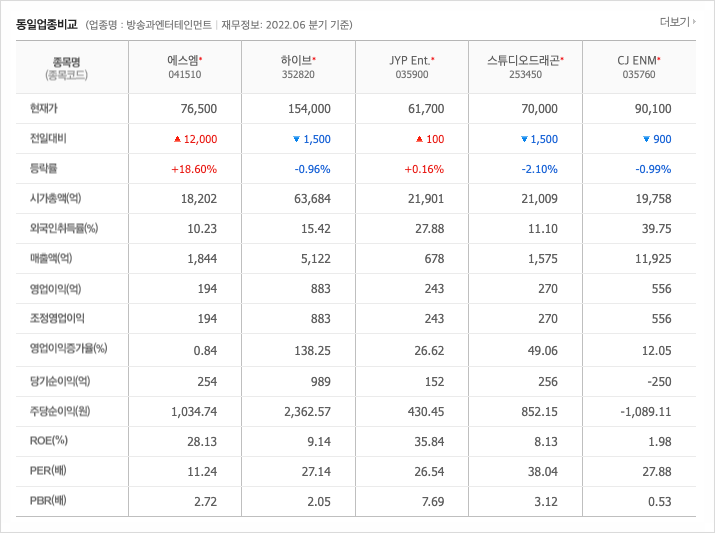Viewport: 715px width, 533px height.
Task: Click the 조정영업이익 row label
Action: [57, 318]
